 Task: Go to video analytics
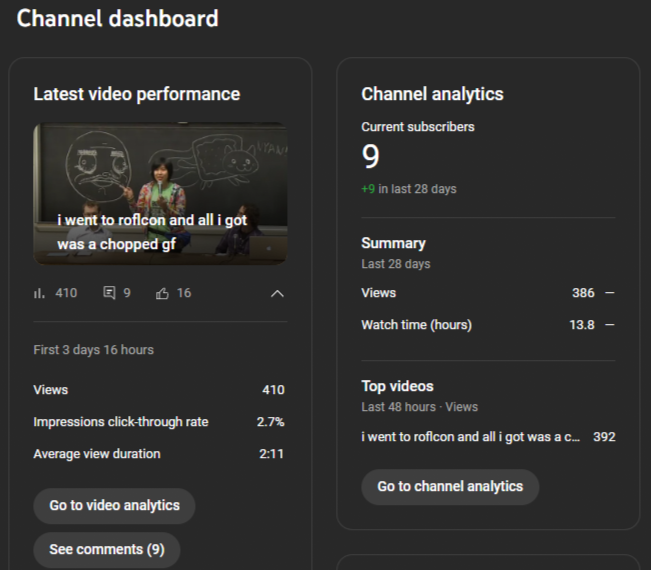point(114,506)
